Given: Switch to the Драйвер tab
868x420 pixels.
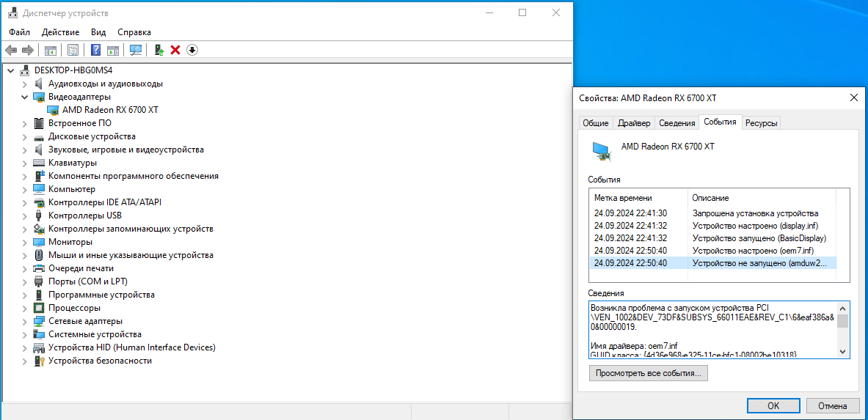Looking at the screenshot, I should 634,123.
